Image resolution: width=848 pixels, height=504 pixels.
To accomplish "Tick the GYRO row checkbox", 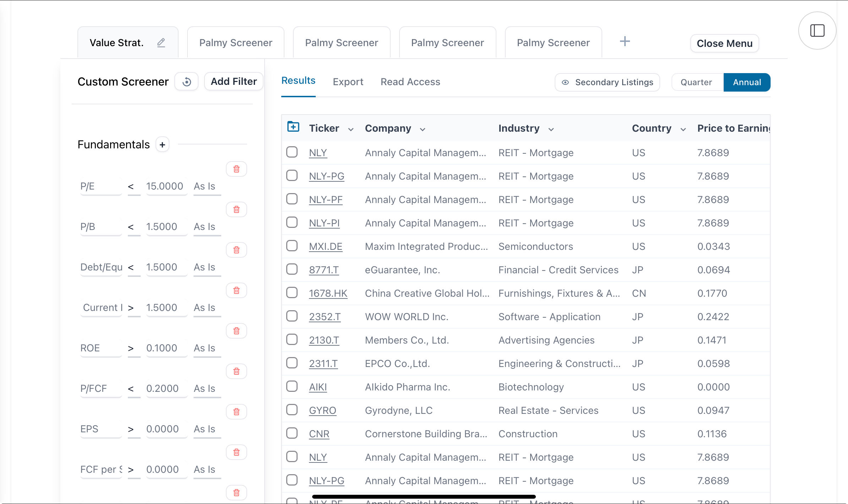I will point(292,410).
